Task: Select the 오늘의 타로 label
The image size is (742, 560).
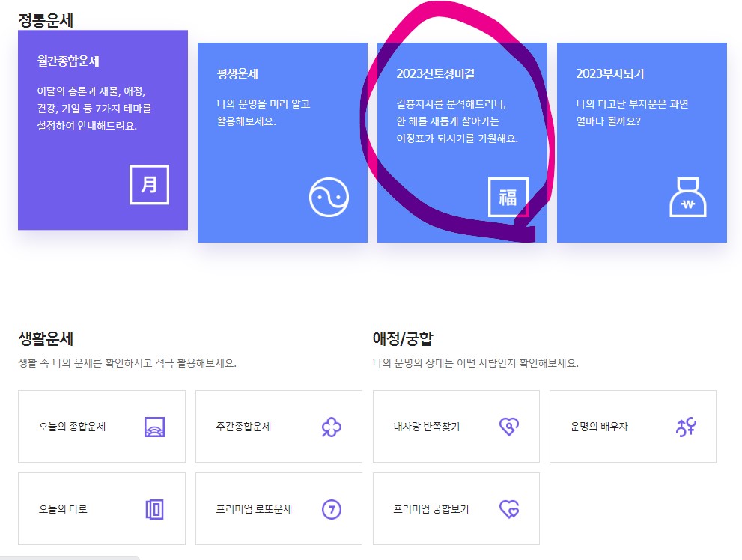Action: tap(63, 509)
